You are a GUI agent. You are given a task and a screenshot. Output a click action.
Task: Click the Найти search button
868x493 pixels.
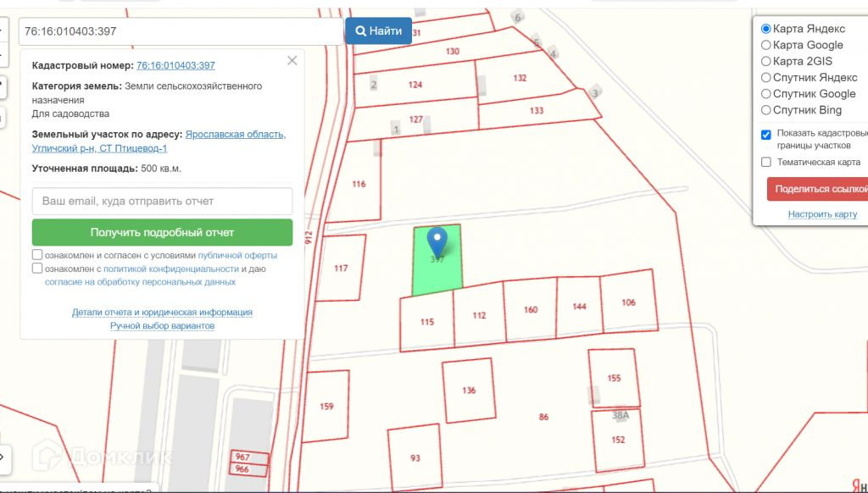click(x=379, y=31)
